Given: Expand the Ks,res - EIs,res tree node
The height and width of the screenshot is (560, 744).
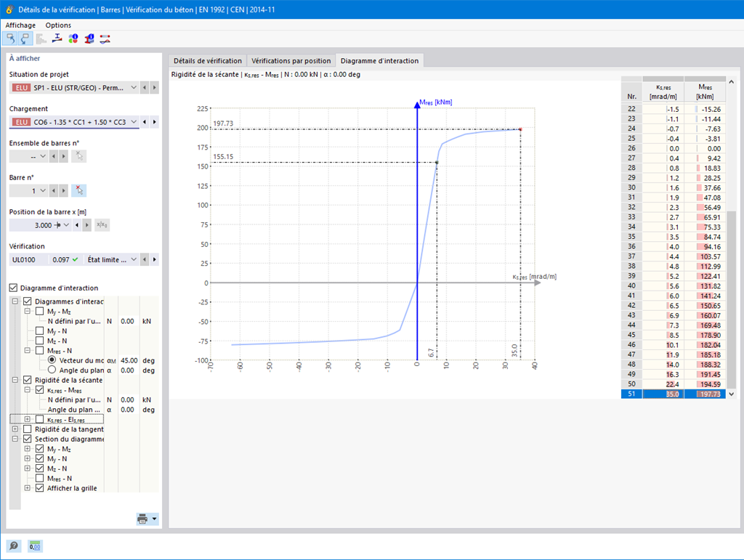Looking at the screenshot, I should [x=28, y=419].
